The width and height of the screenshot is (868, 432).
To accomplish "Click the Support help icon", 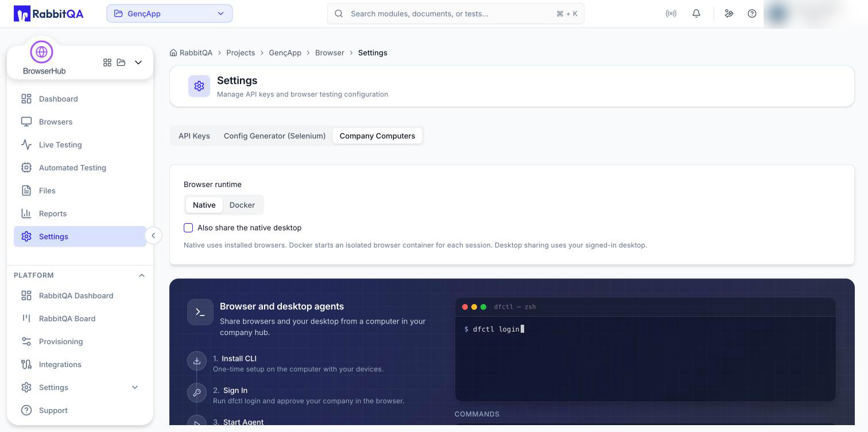I will click(x=26, y=410).
